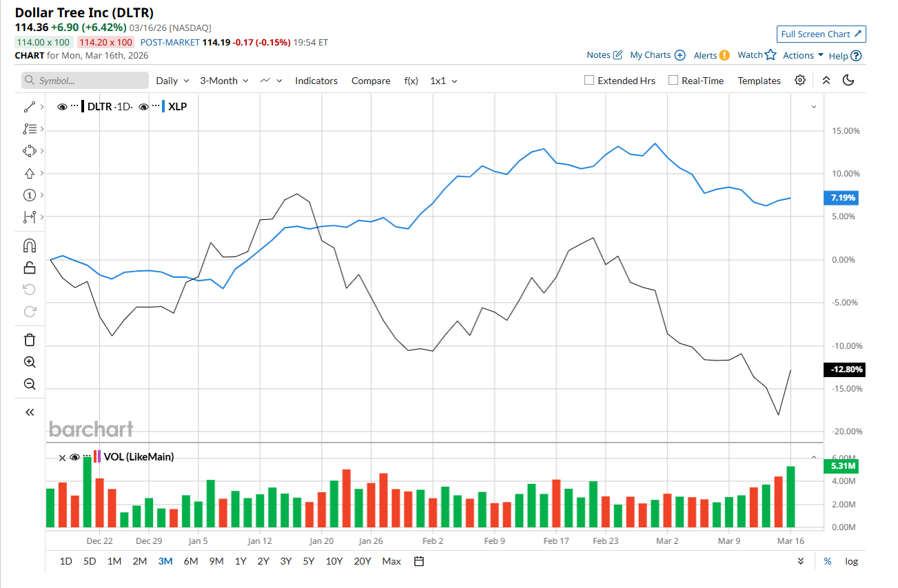Open XLP series options ellipsis
Viewport: 898px width, 588px height.
pos(155,106)
